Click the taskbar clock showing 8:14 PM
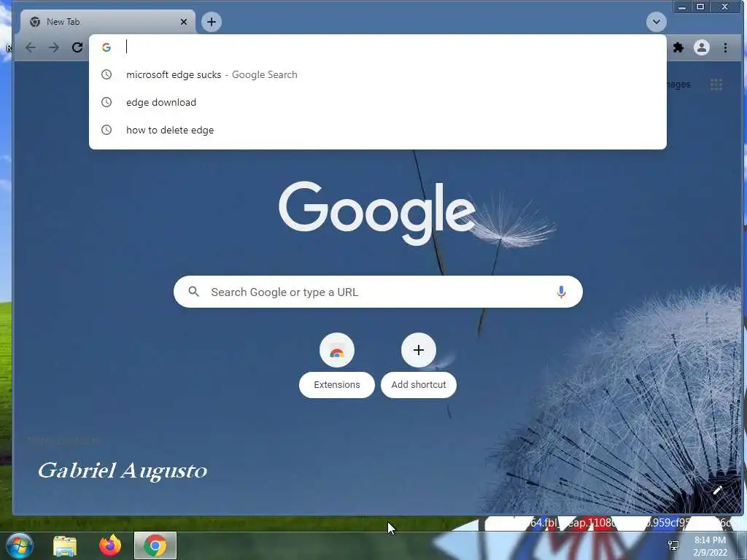The width and height of the screenshot is (747, 560). pyautogui.click(x=710, y=546)
